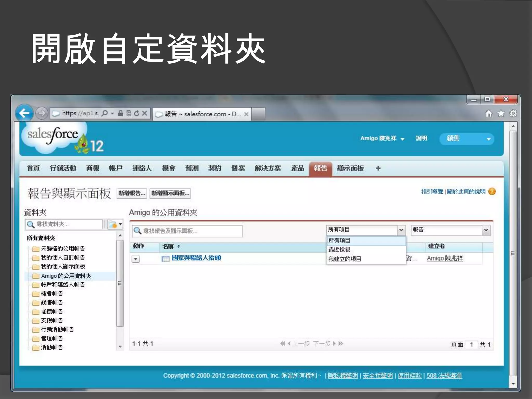
Task: Open the action dropdown for 國家與聯絡人抬頭
Action: [136, 259]
